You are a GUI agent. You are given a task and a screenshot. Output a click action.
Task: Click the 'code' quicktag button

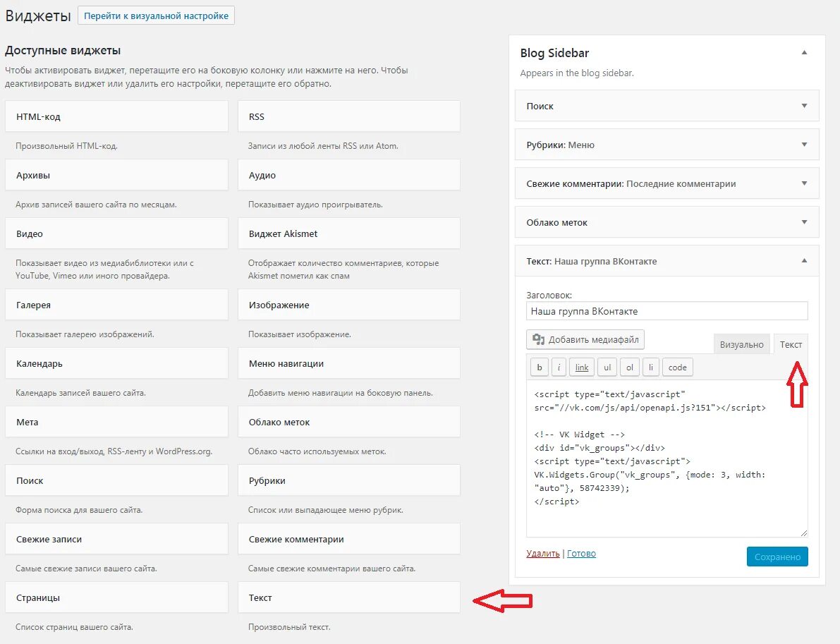pyautogui.click(x=677, y=367)
